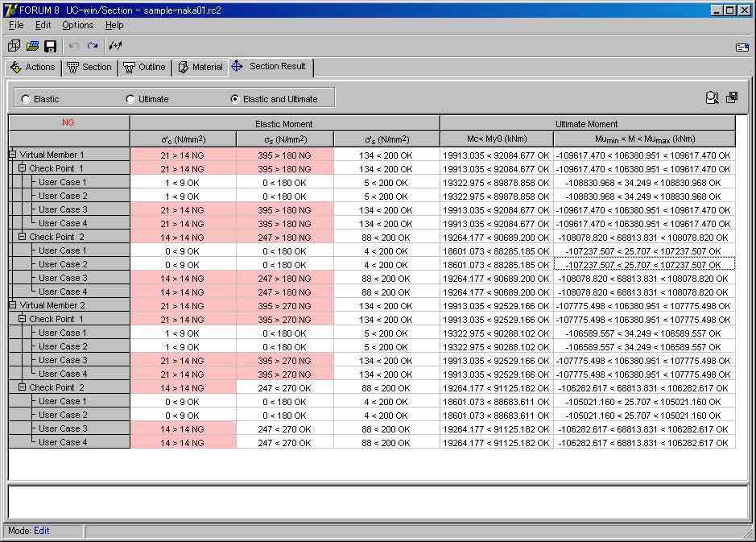This screenshot has width=756, height=542.
Task: Open the Edit menu
Action: [43, 25]
